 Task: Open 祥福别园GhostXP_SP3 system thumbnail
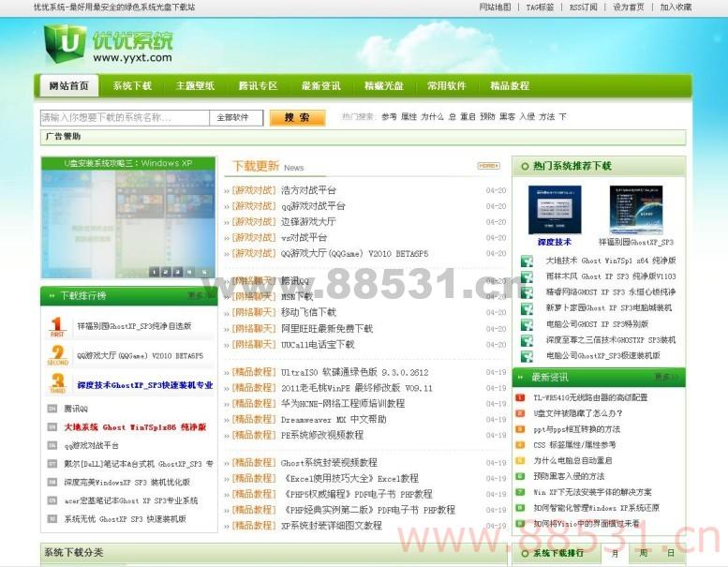pyautogui.click(x=636, y=210)
